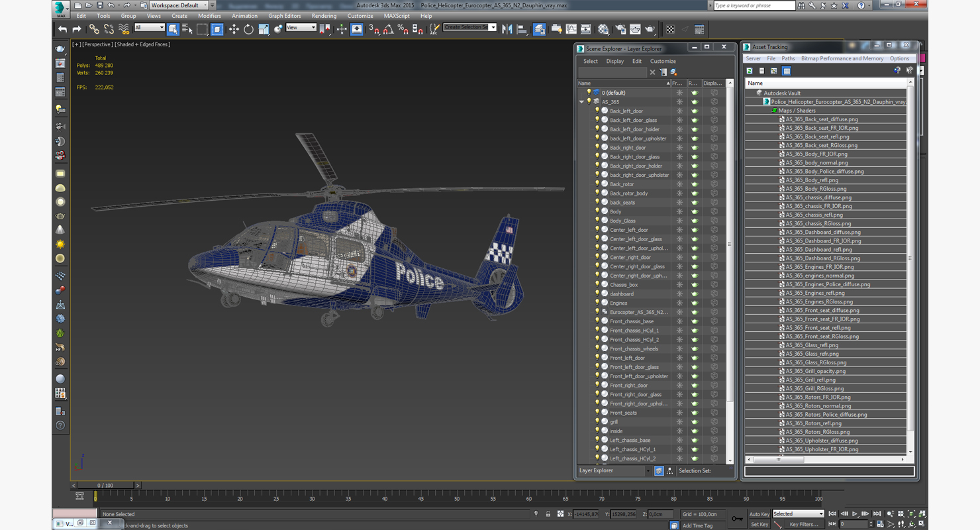Activate Bind to Space Warp tool
The width and height of the screenshot is (980, 530).
[x=124, y=29]
